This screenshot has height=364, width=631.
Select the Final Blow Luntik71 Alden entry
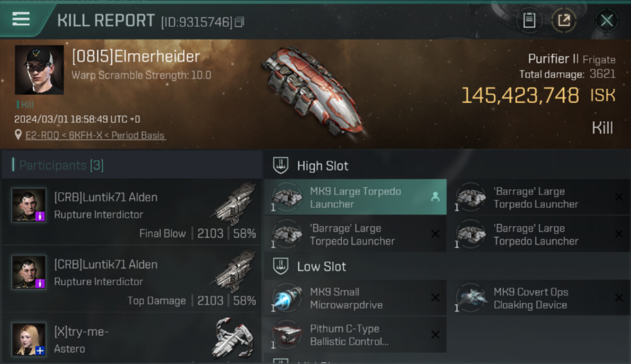coord(132,212)
